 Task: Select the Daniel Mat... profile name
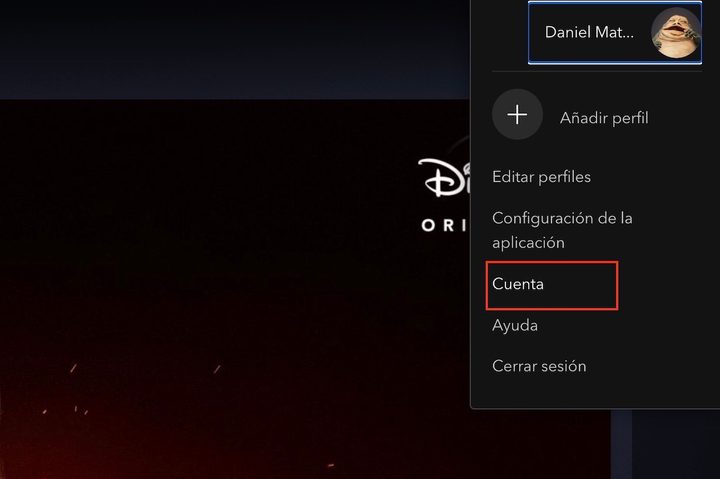point(589,32)
